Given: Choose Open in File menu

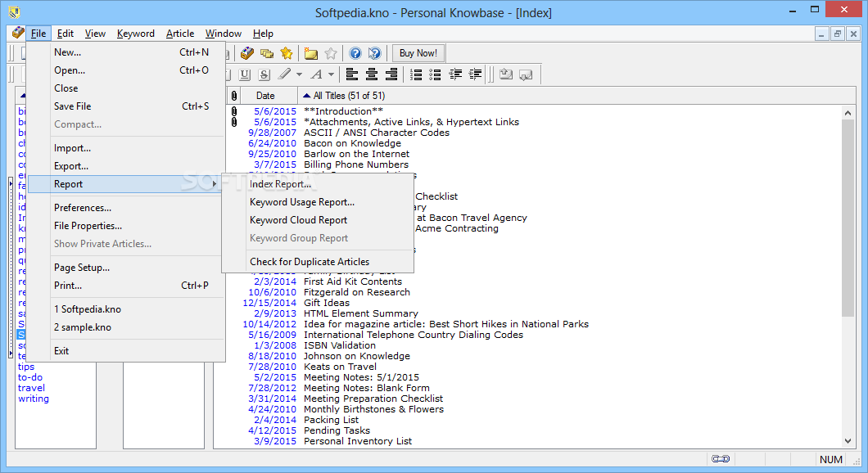Looking at the screenshot, I should pyautogui.click(x=125, y=70).
